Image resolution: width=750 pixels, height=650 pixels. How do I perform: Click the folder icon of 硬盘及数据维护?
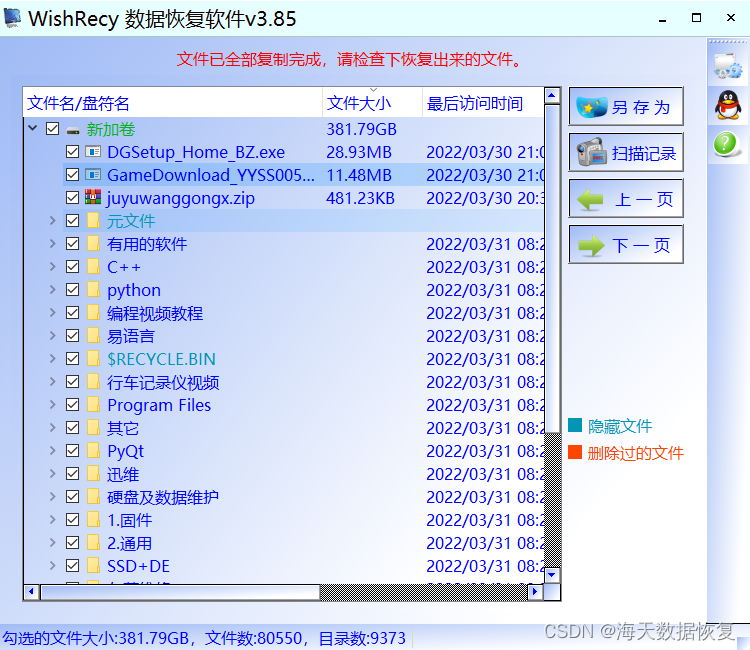coord(93,496)
